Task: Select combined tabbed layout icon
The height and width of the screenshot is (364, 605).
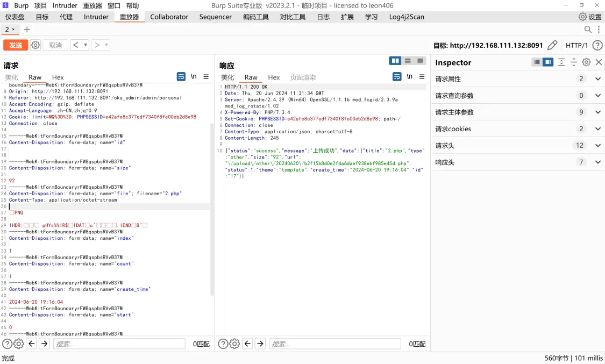Action: coord(420,61)
